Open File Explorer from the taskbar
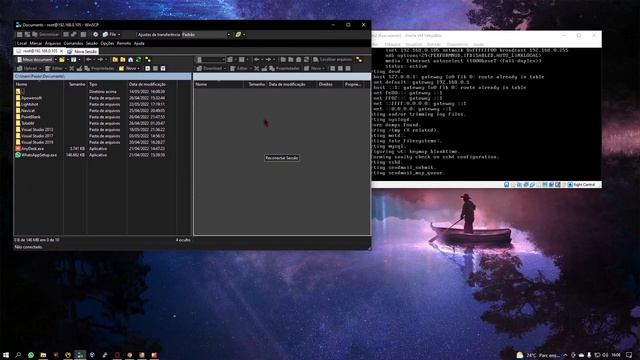The height and width of the screenshot is (360, 640). coord(43,355)
